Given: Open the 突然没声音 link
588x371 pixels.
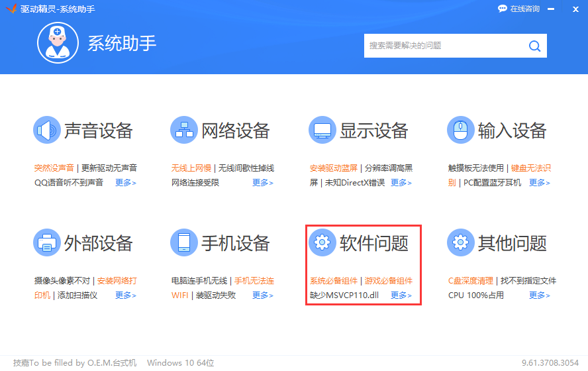Looking at the screenshot, I should point(54,168).
